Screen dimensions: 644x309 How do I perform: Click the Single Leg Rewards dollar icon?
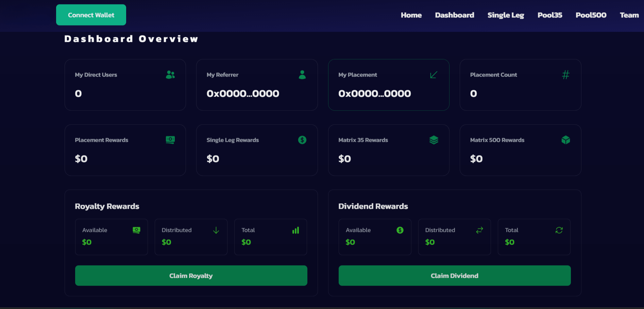coord(302,140)
